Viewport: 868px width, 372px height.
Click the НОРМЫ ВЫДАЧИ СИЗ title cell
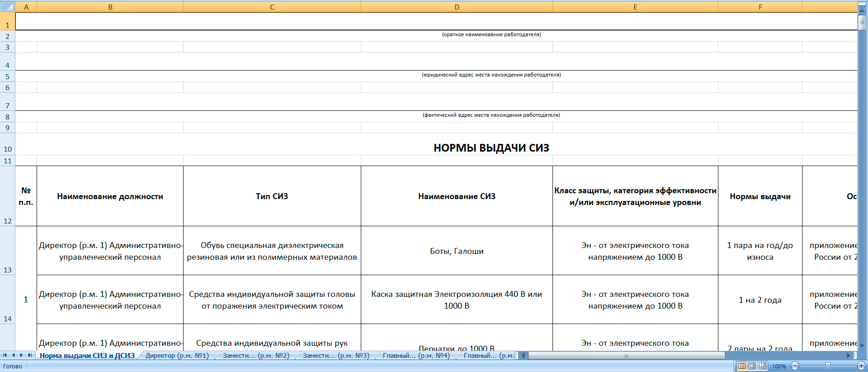(x=491, y=148)
